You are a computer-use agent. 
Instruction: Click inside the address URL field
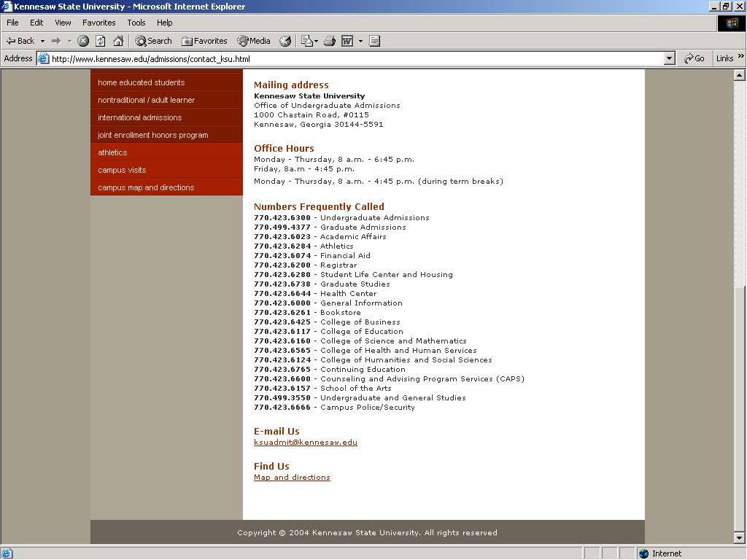tap(352, 58)
